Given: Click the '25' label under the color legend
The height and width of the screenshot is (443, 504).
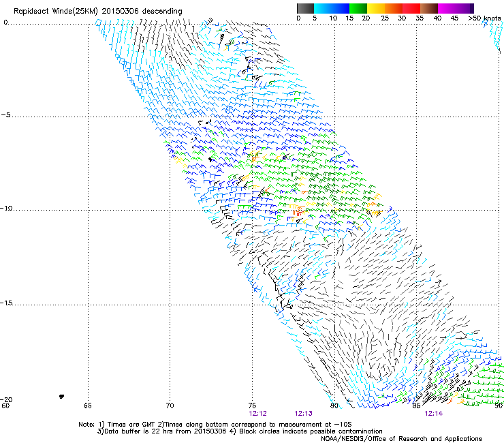Looking at the screenshot, I should [x=385, y=18].
